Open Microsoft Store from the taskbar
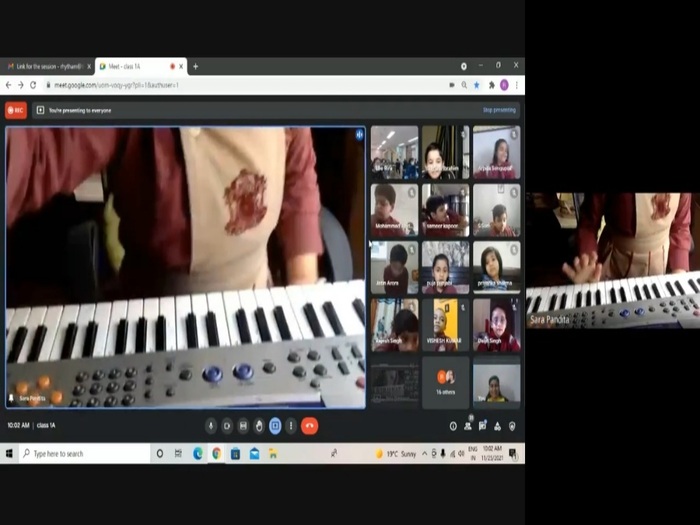The image size is (700, 525). point(235,454)
